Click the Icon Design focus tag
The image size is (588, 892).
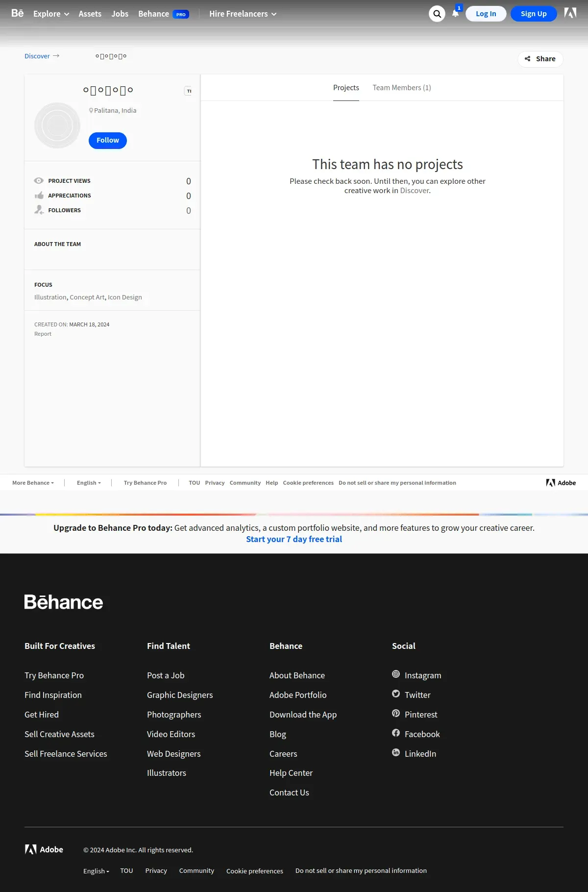[x=125, y=297]
